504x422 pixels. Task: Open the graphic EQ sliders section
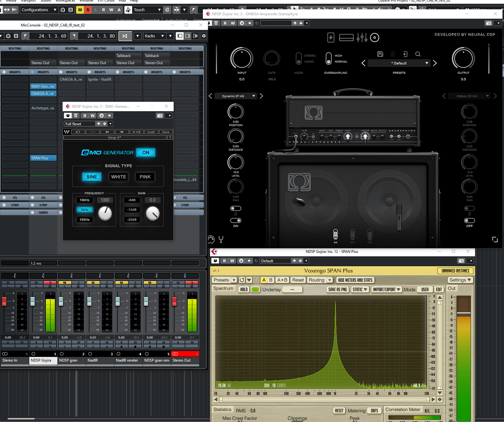[x=362, y=38]
